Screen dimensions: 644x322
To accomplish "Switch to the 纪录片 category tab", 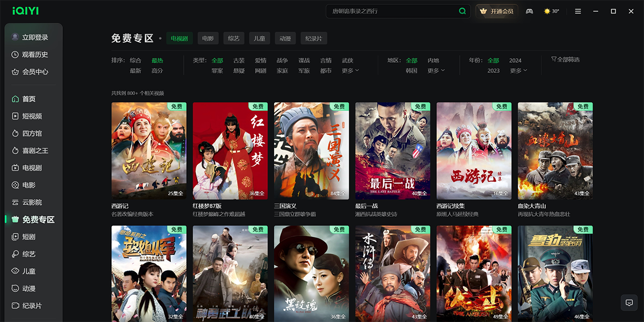I will coord(313,39).
